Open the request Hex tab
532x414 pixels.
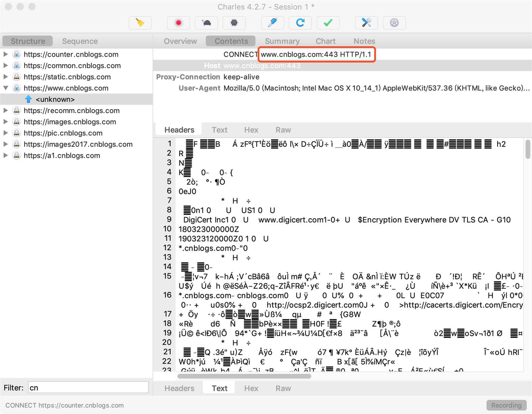click(x=251, y=130)
